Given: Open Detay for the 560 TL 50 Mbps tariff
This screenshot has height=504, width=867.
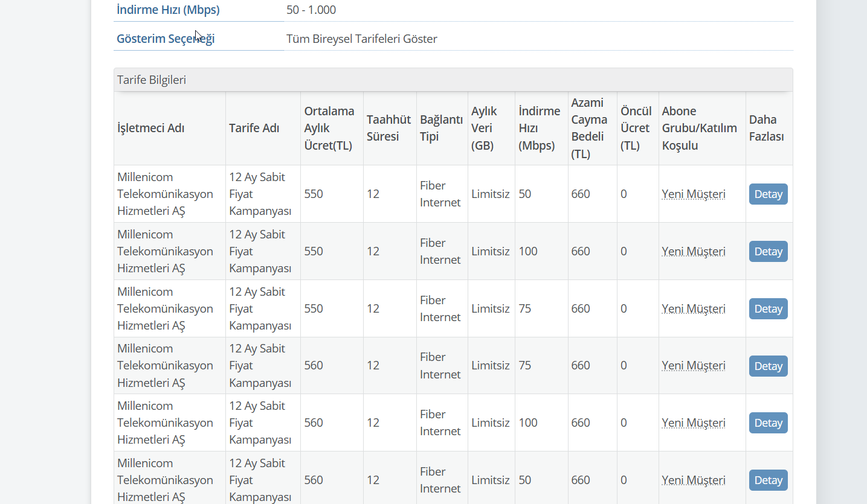Looking at the screenshot, I should [x=768, y=480].
